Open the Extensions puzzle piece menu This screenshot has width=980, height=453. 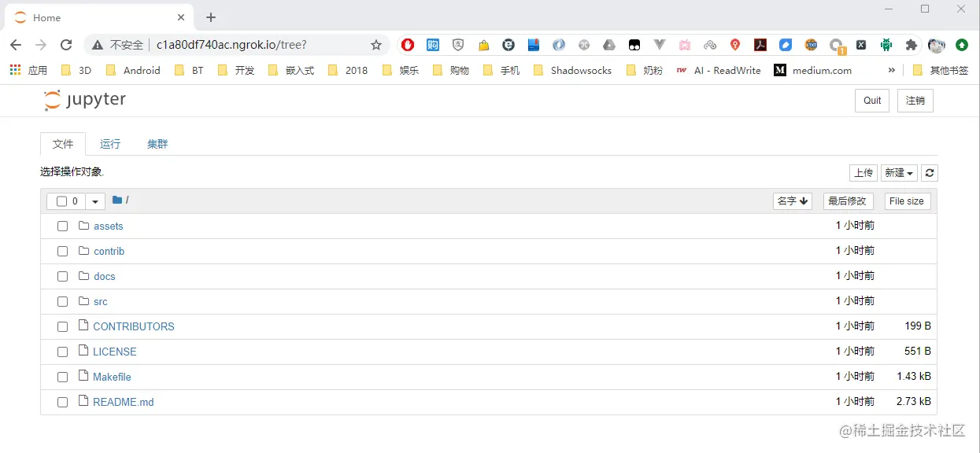(912, 45)
